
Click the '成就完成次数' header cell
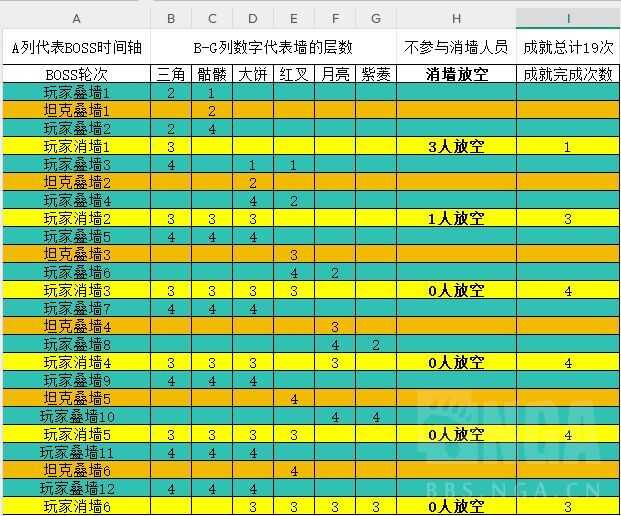point(568,74)
